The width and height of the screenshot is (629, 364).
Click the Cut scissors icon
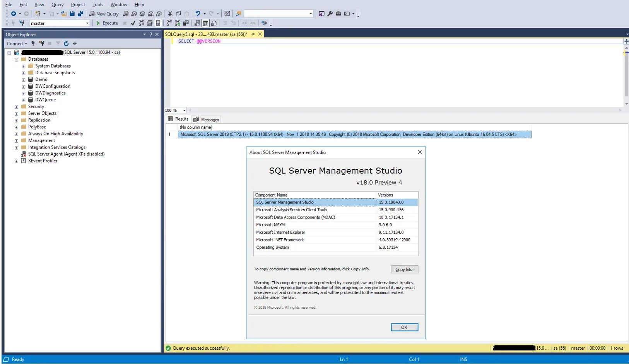(x=170, y=14)
